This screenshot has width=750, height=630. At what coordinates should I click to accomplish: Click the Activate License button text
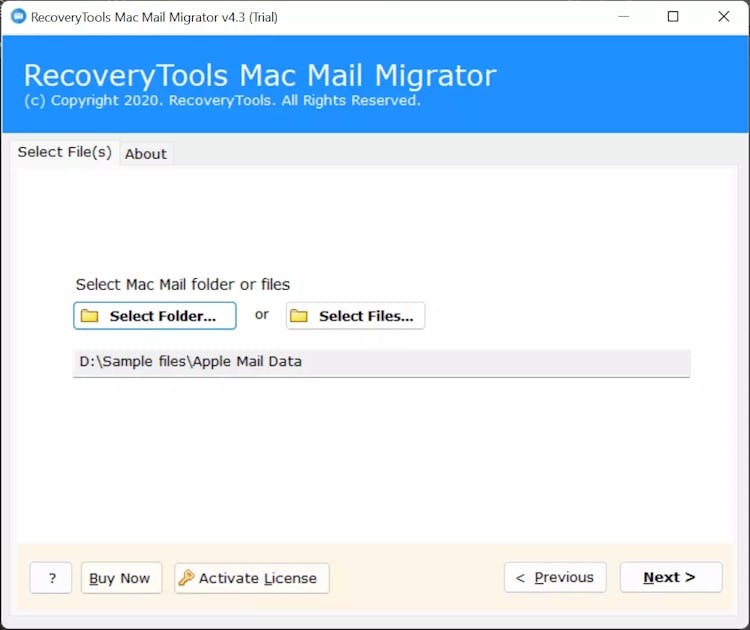258,578
